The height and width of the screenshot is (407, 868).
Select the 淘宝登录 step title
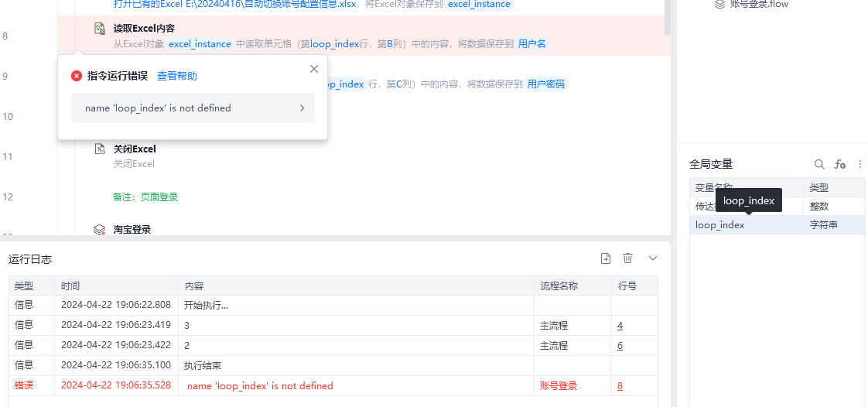132,229
